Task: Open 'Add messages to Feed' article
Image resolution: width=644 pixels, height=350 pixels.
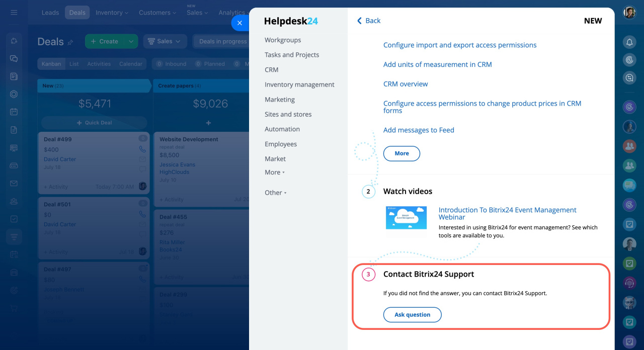Action: [419, 130]
